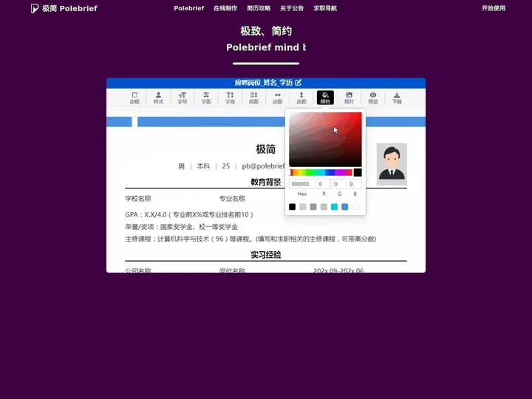Click the resume name 极简
532x399 pixels.
coord(266,149)
